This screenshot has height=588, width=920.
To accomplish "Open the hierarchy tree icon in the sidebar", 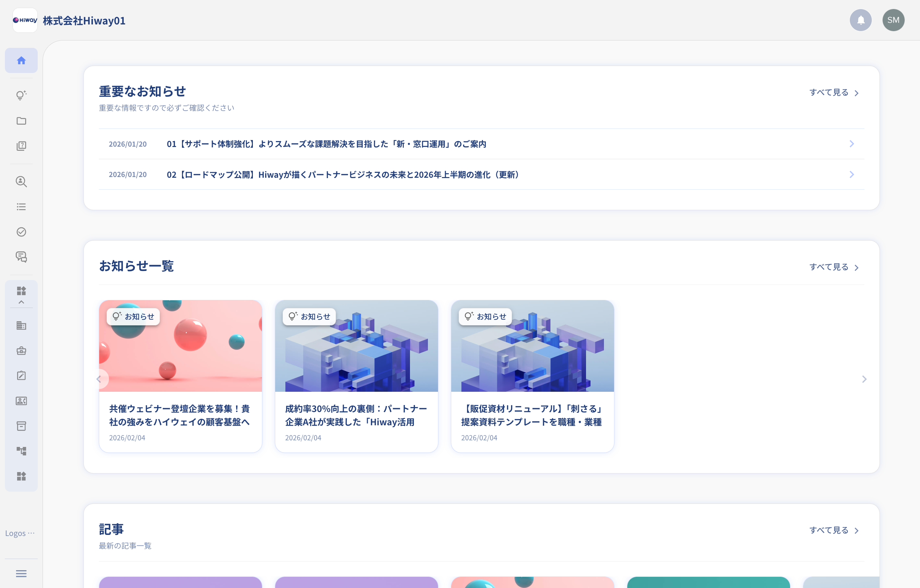I will [x=21, y=451].
